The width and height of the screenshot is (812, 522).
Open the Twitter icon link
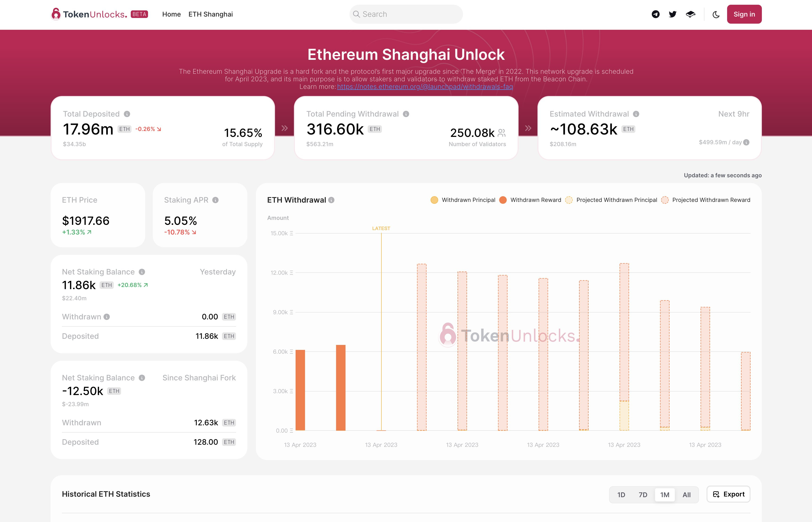point(673,14)
